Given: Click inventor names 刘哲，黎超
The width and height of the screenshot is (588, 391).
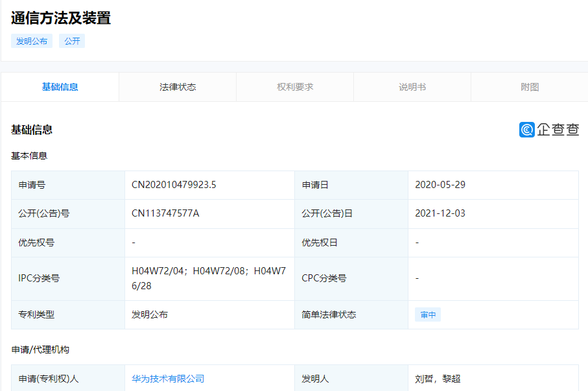Looking at the screenshot, I should 438,379.
